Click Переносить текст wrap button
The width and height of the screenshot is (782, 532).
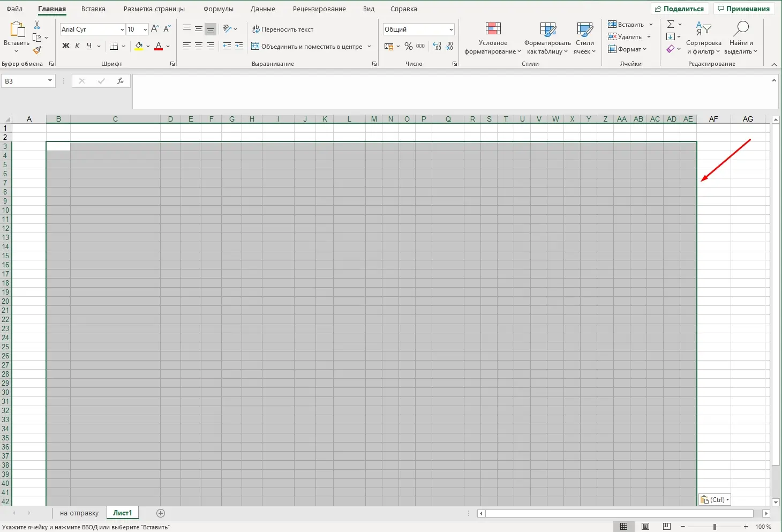(x=283, y=29)
